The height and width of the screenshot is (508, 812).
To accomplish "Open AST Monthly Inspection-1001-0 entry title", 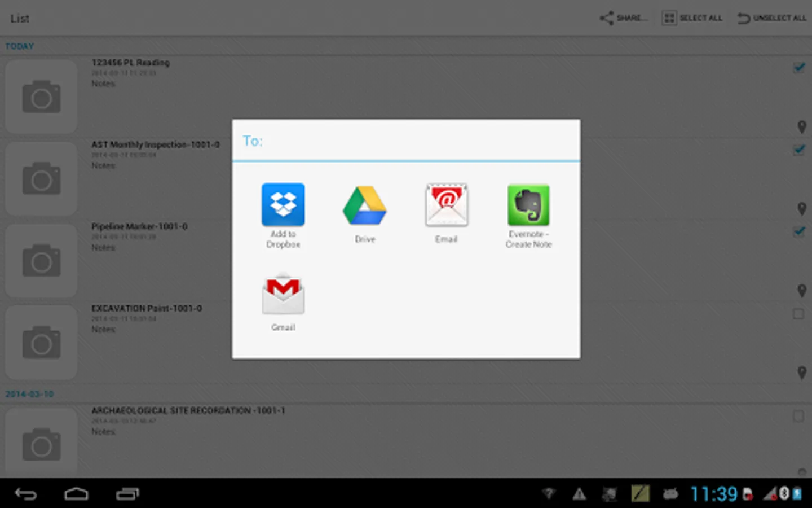I will coord(156,144).
